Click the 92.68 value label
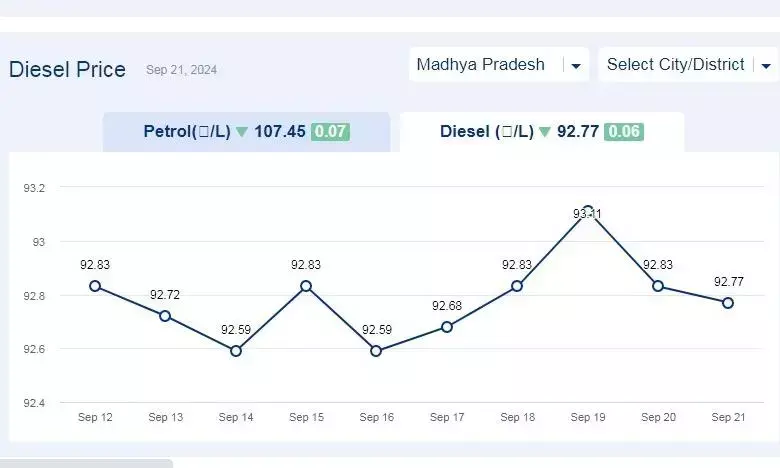Screen dimensions: 780x468 click(447, 306)
